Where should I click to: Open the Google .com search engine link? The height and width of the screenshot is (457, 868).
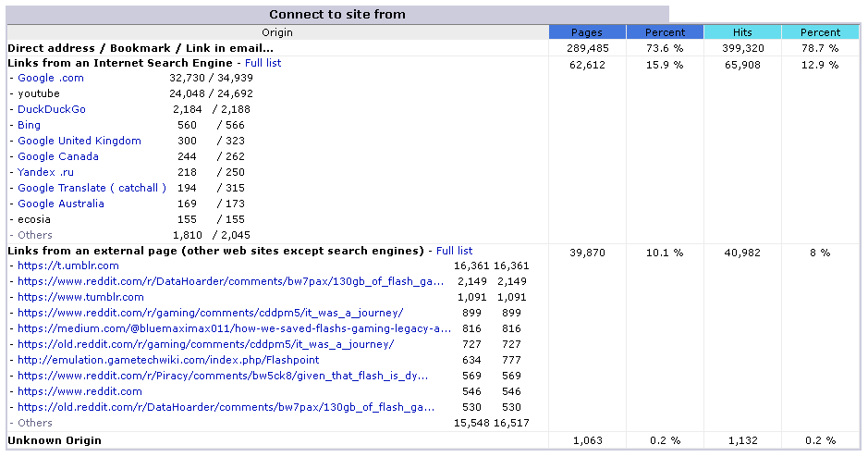coord(50,78)
